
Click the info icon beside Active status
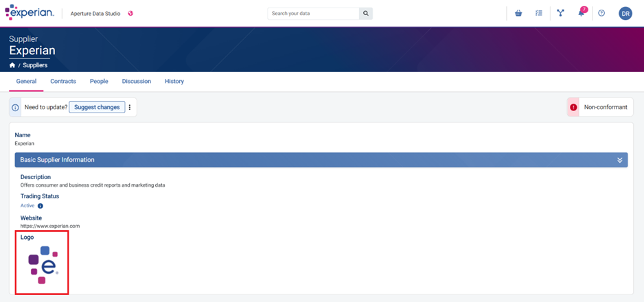pos(41,206)
